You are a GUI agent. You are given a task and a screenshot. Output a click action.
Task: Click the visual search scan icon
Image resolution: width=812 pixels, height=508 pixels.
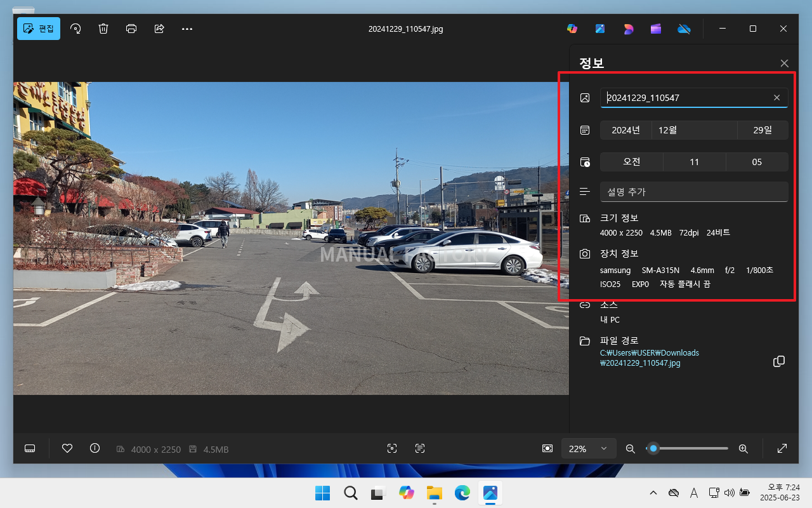click(x=392, y=448)
